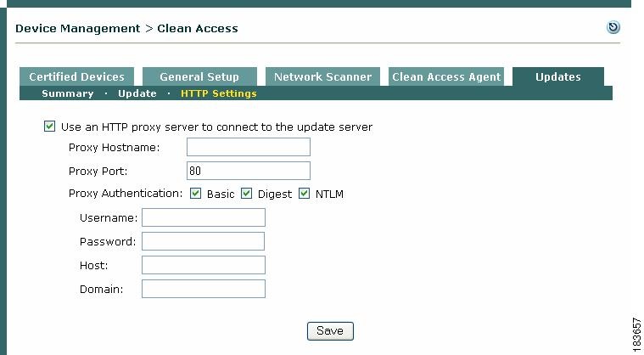Image resolution: width=644 pixels, height=355 pixels.
Task: Click into the Username field
Action: (204, 217)
